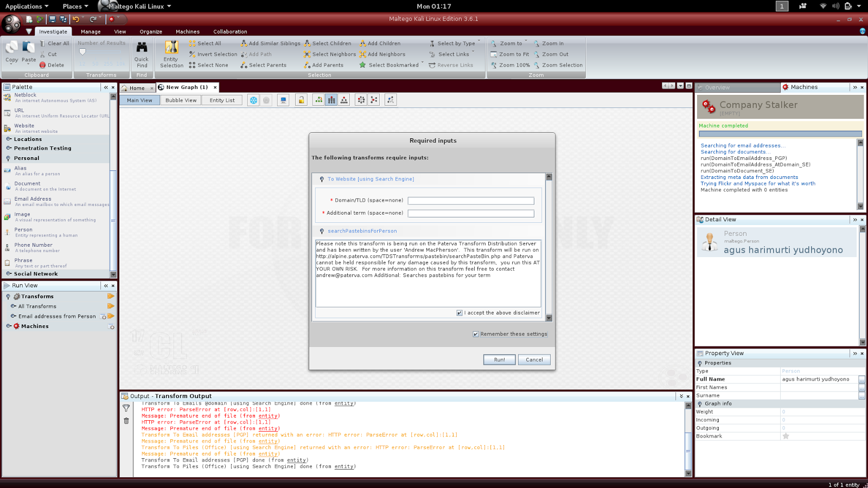Click the Required inputs dialog scrollbar
Viewport: 868px width, 488px height.
[549, 247]
